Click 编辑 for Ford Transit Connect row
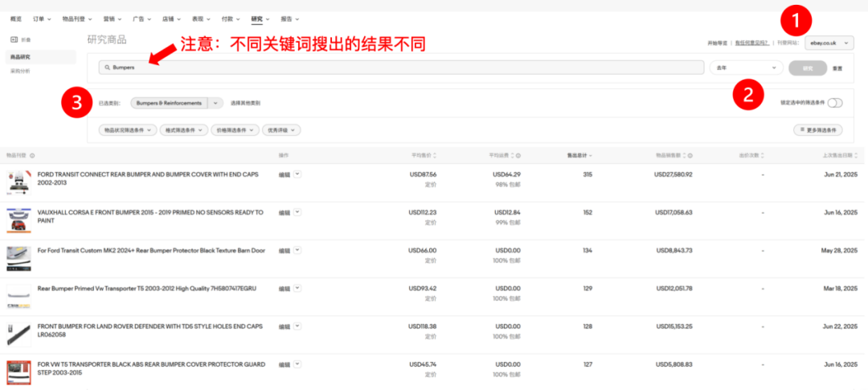 284,174
